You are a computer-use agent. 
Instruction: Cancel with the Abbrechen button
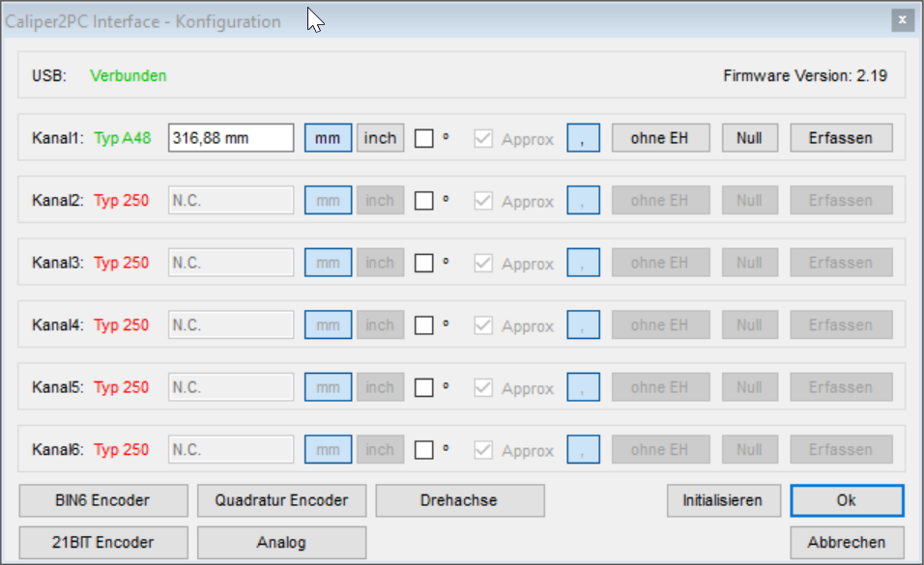pyautogui.click(x=847, y=542)
